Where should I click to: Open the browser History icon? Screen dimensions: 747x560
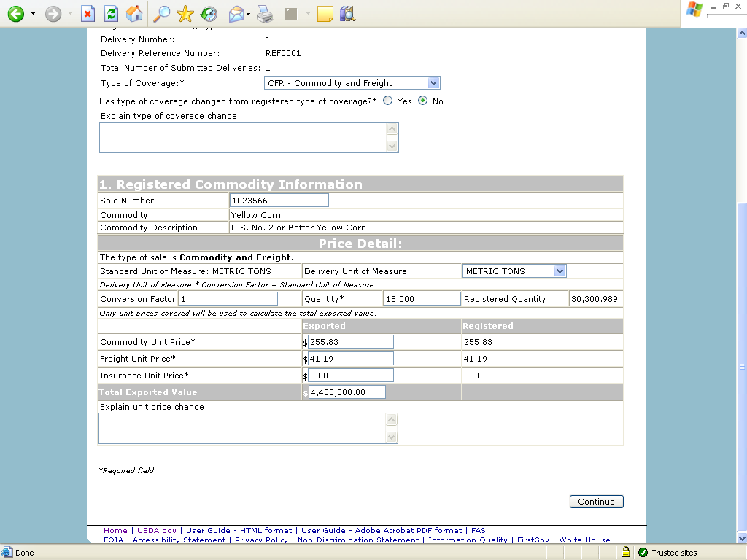209,14
